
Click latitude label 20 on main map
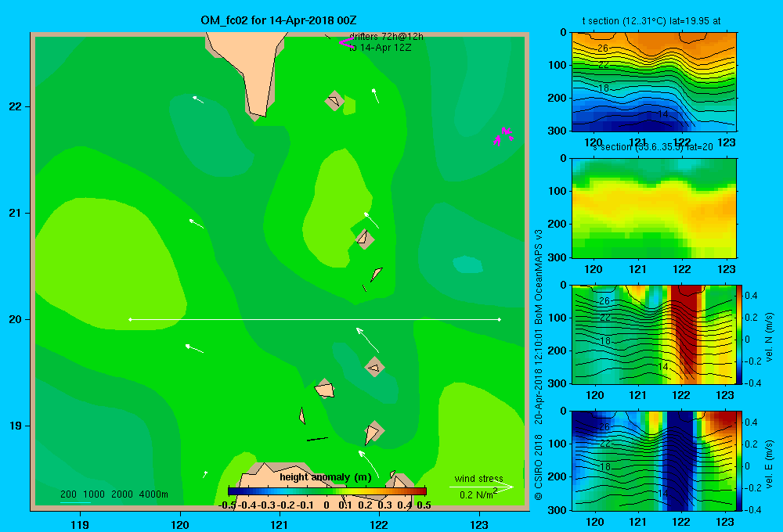pyautogui.click(x=16, y=319)
